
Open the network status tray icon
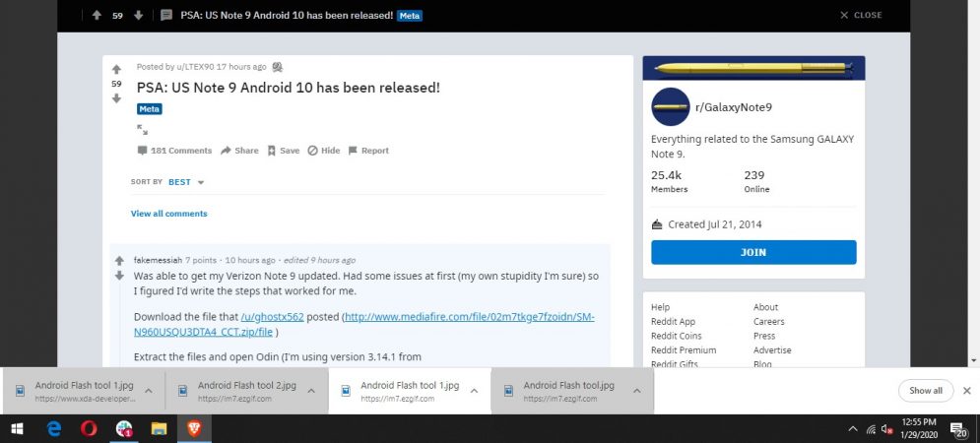(x=871, y=429)
